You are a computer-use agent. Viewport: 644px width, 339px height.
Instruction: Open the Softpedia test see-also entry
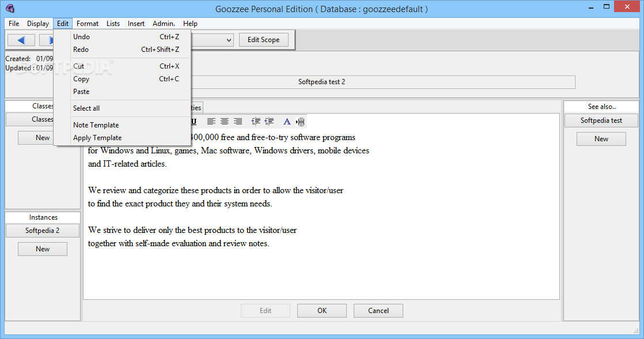pos(601,120)
